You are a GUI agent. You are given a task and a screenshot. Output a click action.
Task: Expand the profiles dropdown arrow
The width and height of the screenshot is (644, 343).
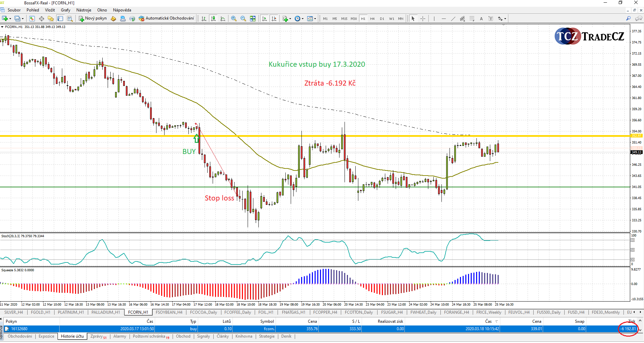click(23, 19)
